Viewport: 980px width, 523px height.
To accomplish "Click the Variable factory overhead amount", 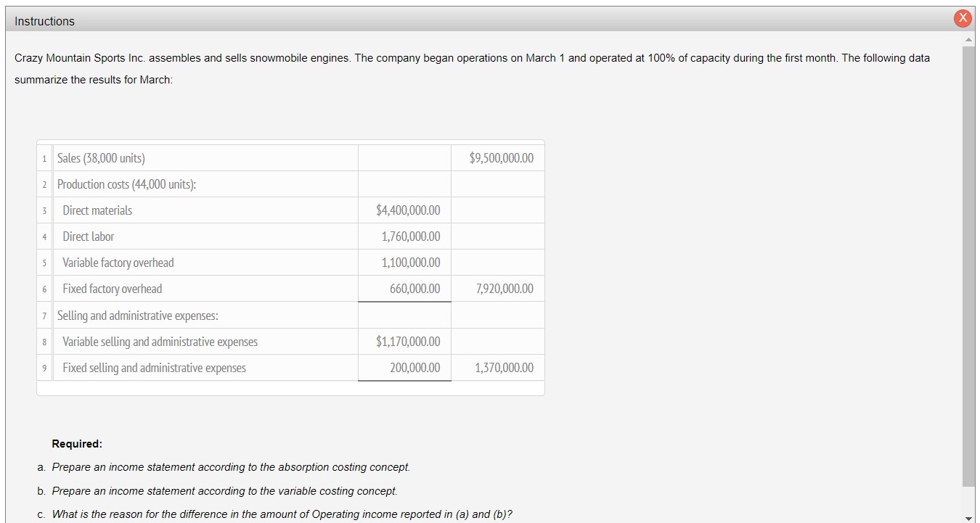I will pos(404,262).
